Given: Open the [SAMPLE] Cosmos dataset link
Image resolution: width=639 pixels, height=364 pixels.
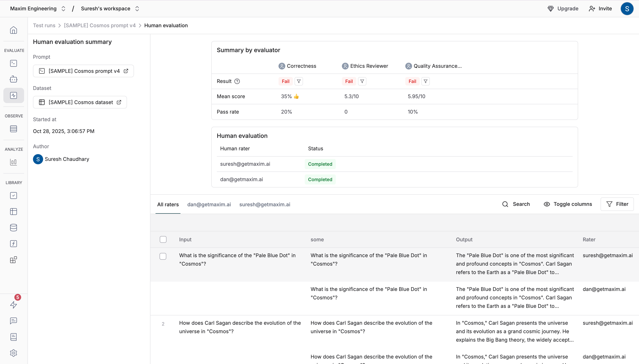Looking at the screenshot, I should [80, 102].
